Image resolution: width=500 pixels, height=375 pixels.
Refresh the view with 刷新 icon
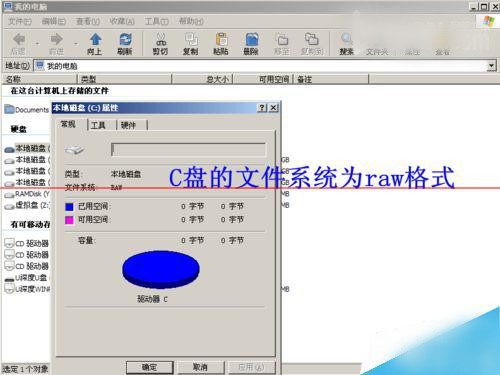pyautogui.click(x=125, y=39)
